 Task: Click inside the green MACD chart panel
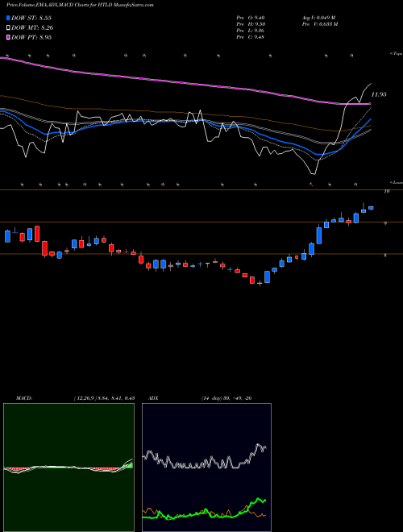click(69, 468)
